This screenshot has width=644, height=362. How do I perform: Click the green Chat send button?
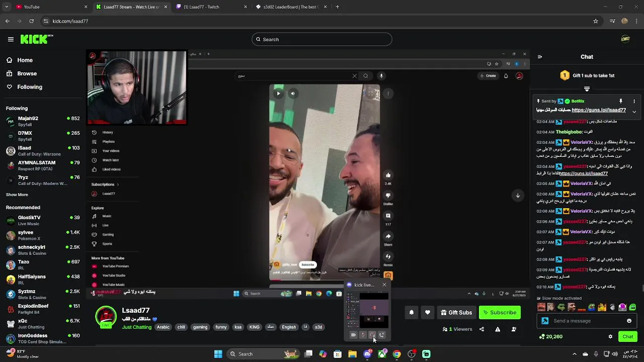[627, 336]
